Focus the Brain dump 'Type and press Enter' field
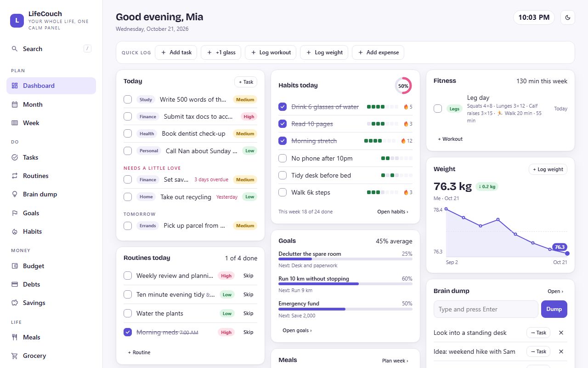 click(x=486, y=309)
